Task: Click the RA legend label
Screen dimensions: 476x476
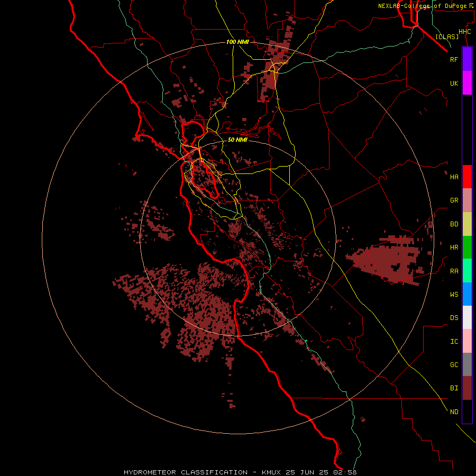Action: click(454, 271)
